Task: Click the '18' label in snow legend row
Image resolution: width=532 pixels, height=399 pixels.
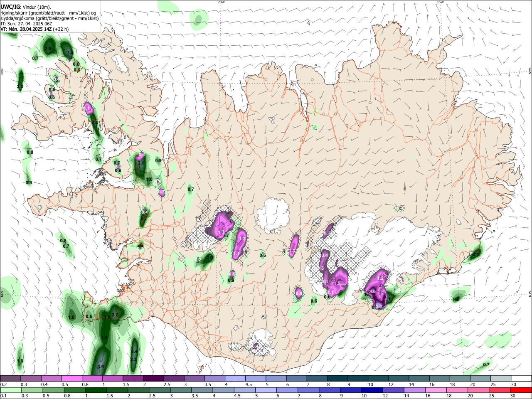Action: coord(452,384)
